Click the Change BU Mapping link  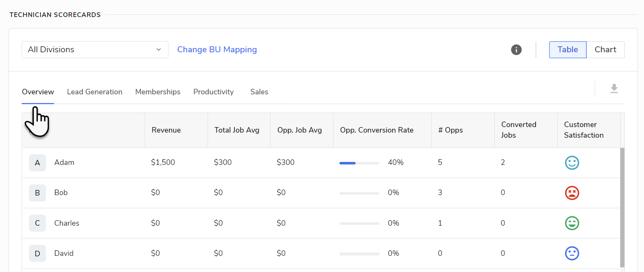pos(217,50)
